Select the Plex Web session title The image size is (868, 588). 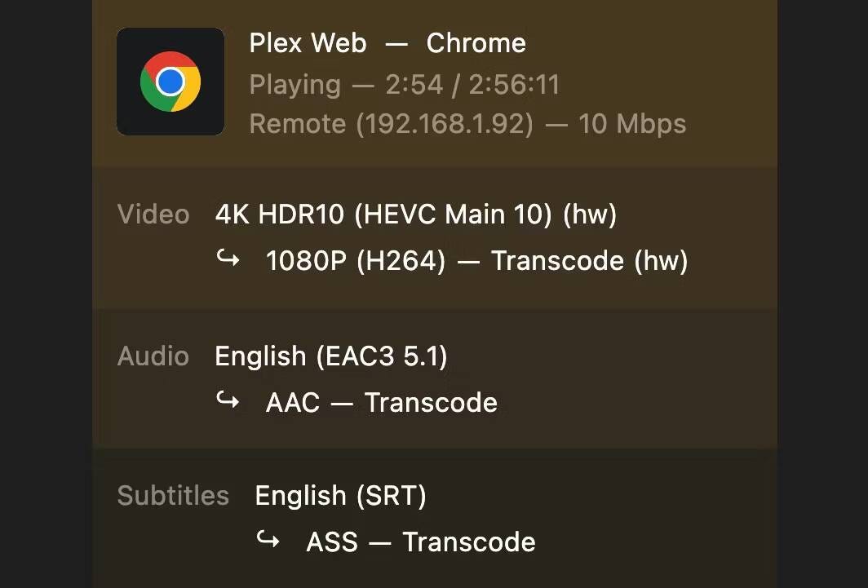tap(308, 43)
